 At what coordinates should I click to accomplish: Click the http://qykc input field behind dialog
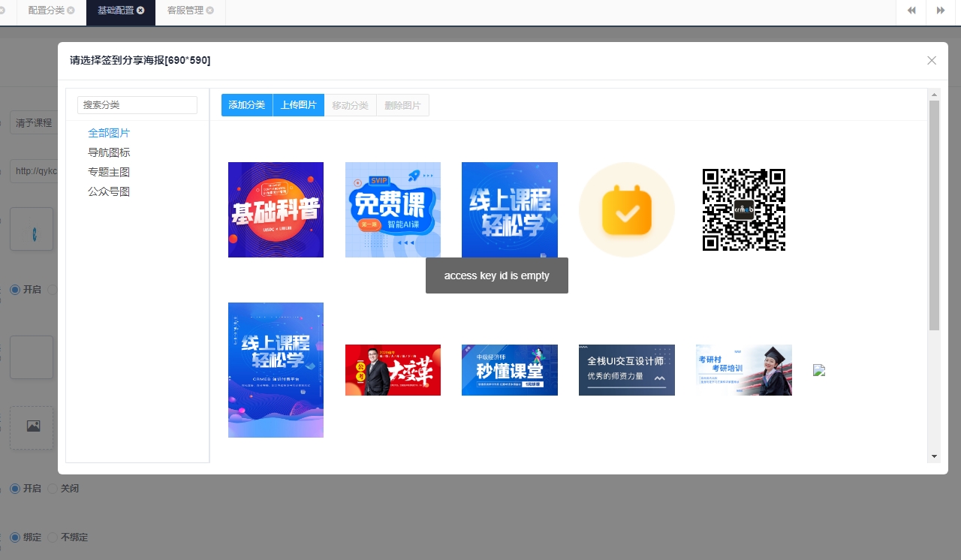pos(34,171)
